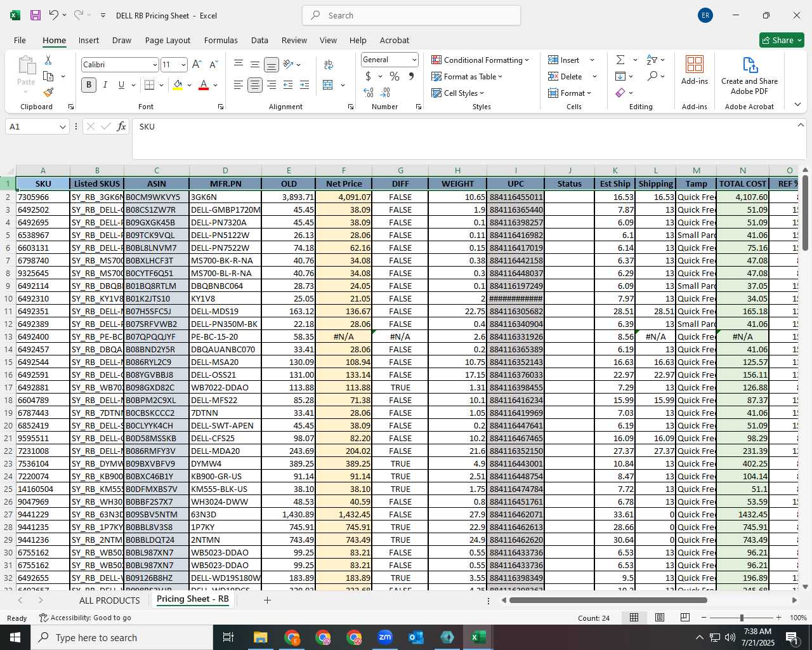Click Accessibility: Good to go status
The width and height of the screenshot is (812, 650).
tap(85, 618)
